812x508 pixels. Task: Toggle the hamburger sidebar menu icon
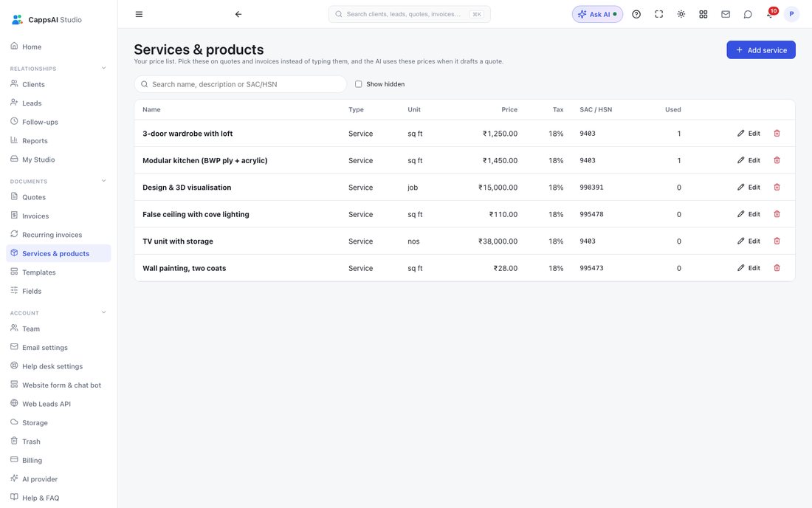[139, 15]
